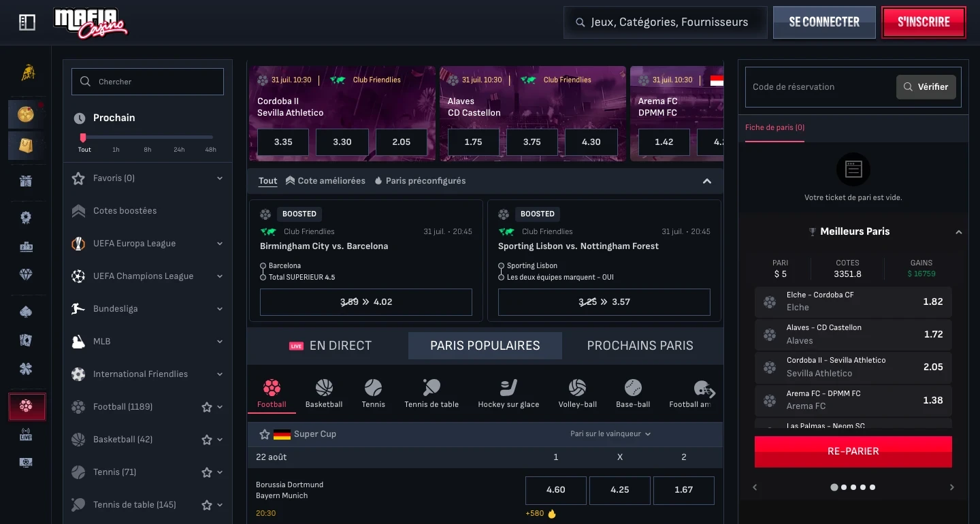This screenshot has height=524, width=980.
Task: Click the award rosette icon in sidebar
Action: (x=26, y=218)
